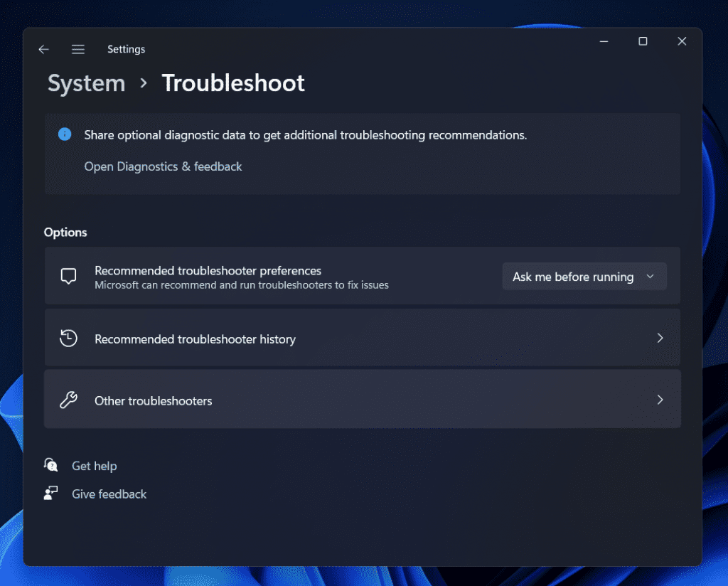Open Diagnostics & feedback link
This screenshot has width=728, height=586.
(x=163, y=166)
